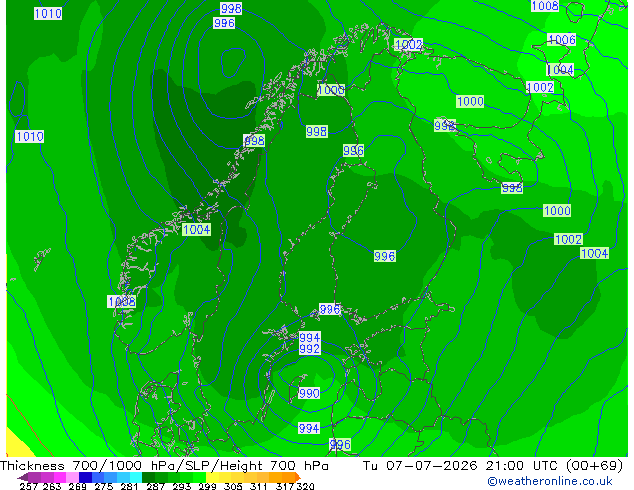This screenshot has height=490, width=634.
Task: Click the 317 legend value
Action: 285,486
